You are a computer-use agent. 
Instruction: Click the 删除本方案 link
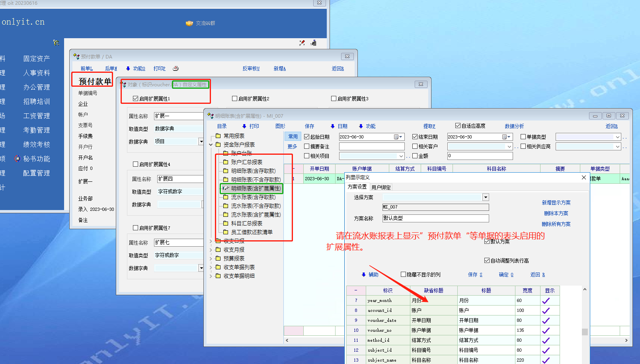tap(556, 214)
